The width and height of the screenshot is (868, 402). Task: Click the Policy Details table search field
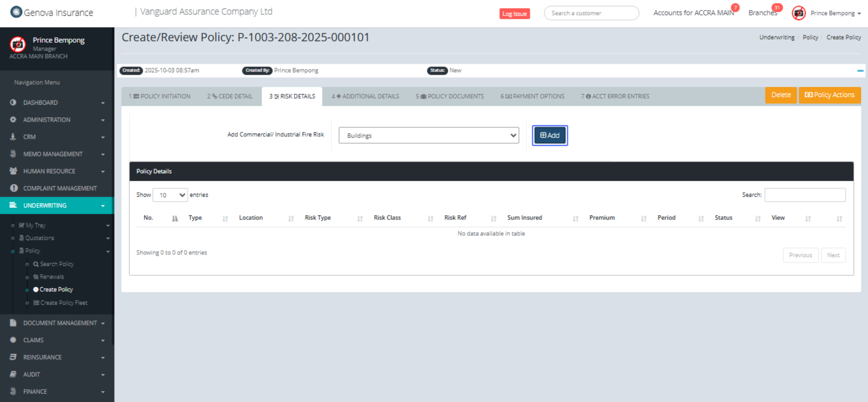[x=805, y=195]
